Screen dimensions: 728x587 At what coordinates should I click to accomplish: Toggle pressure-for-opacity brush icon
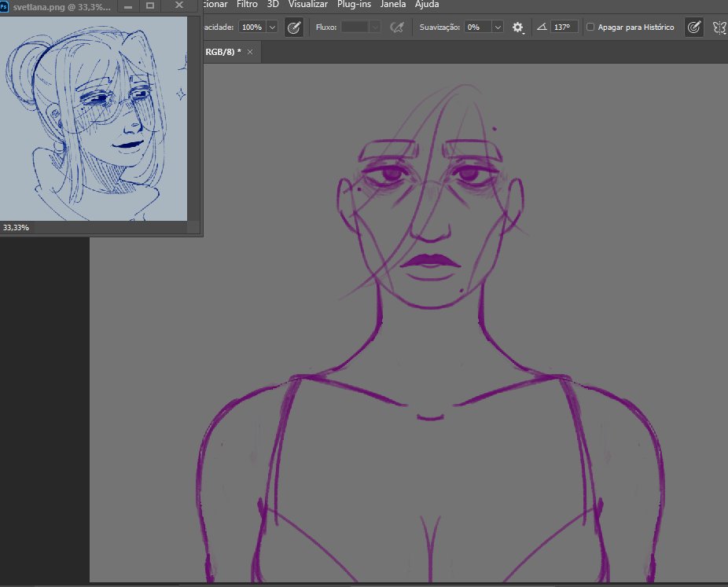pyautogui.click(x=294, y=28)
